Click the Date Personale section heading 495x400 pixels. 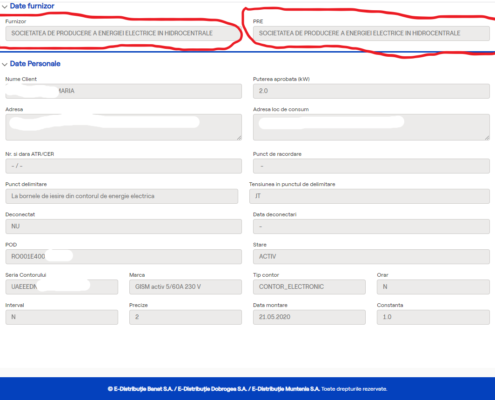pos(35,64)
